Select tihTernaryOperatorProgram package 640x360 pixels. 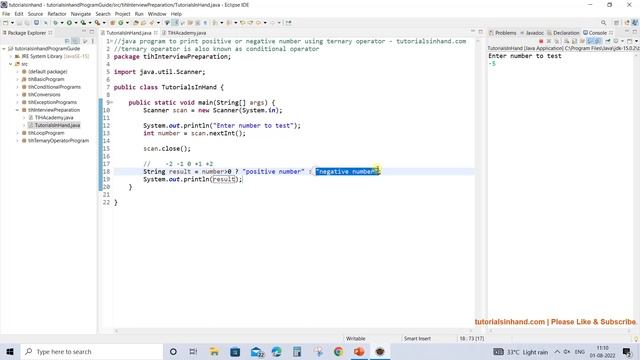pyautogui.click(x=58, y=141)
